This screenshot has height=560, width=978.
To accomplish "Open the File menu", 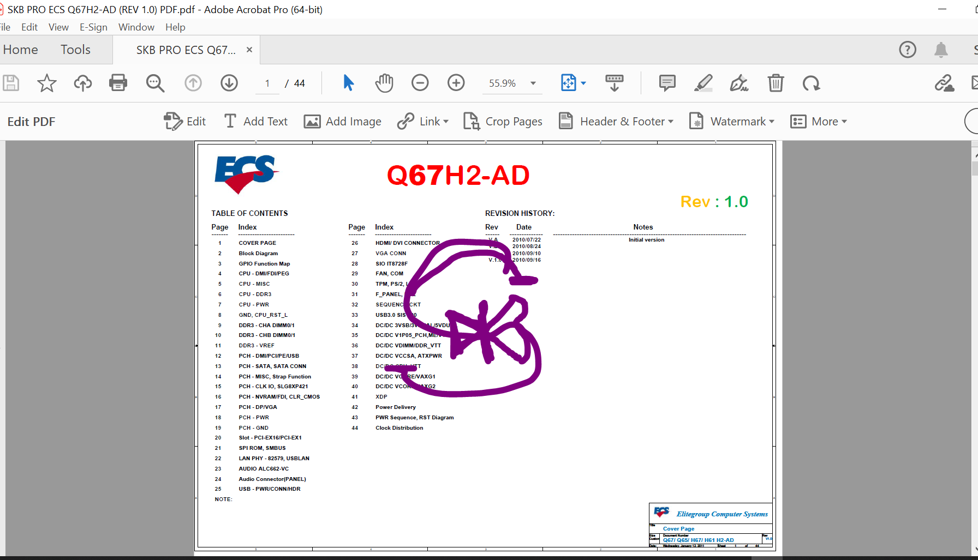I will 5,27.
